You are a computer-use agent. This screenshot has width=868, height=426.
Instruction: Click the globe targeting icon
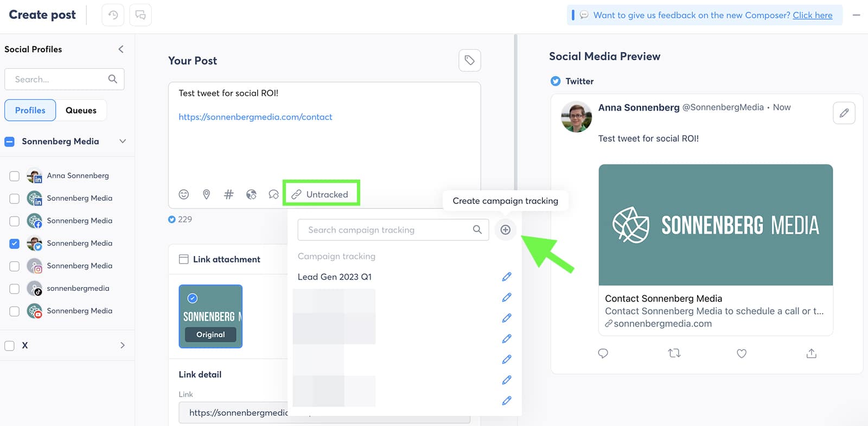click(251, 194)
